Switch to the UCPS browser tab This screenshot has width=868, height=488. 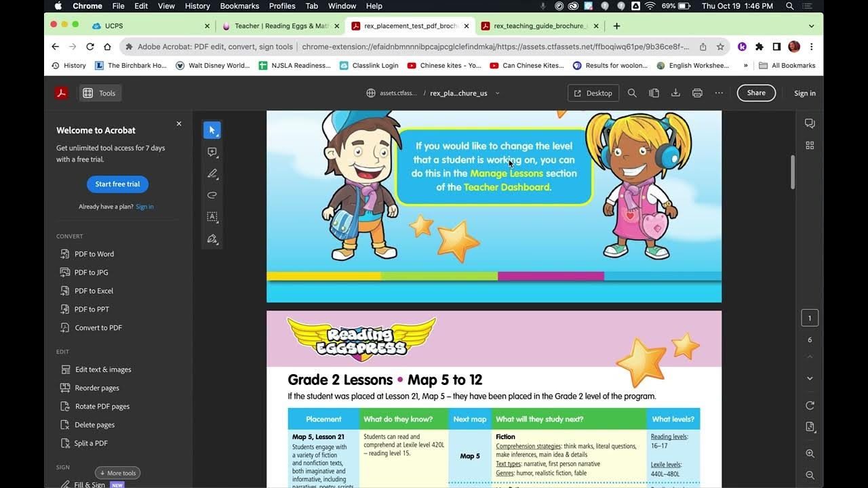pos(149,26)
